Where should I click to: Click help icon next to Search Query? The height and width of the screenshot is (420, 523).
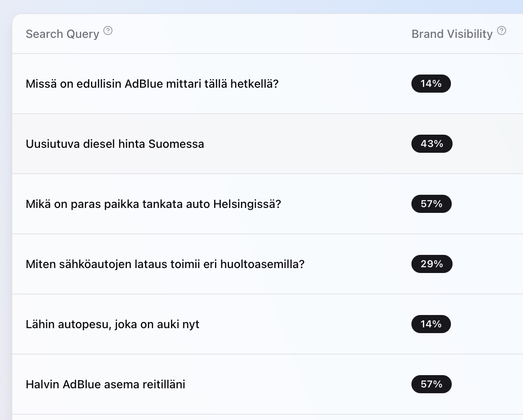click(108, 31)
